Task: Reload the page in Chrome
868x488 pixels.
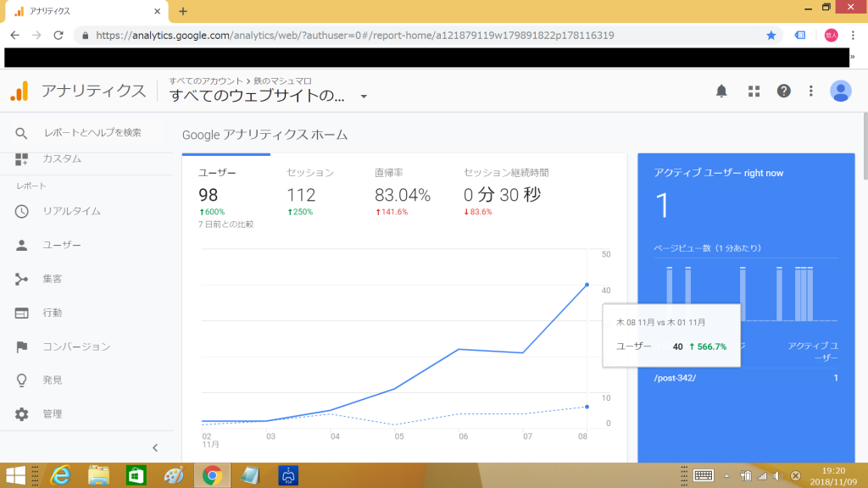Action: pyautogui.click(x=58, y=36)
